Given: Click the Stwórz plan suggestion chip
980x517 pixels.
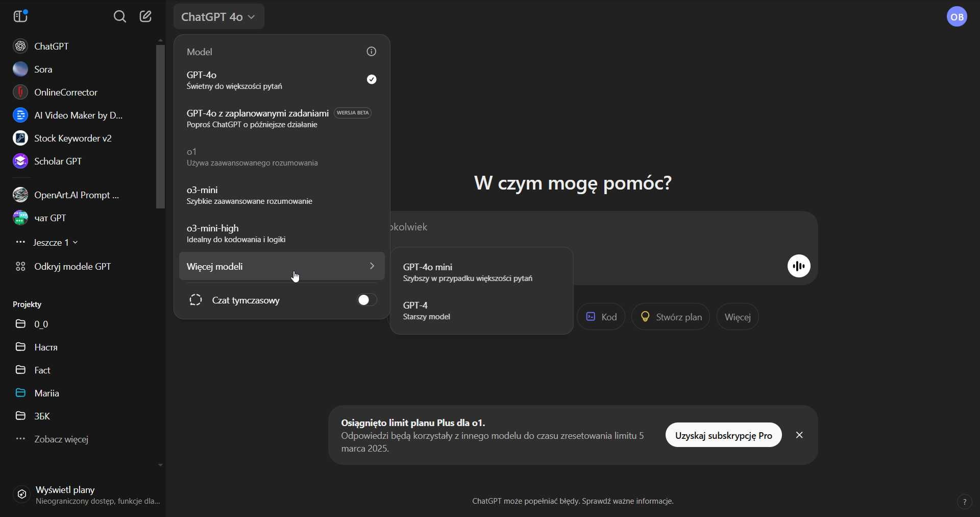Looking at the screenshot, I should pos(670,317).
